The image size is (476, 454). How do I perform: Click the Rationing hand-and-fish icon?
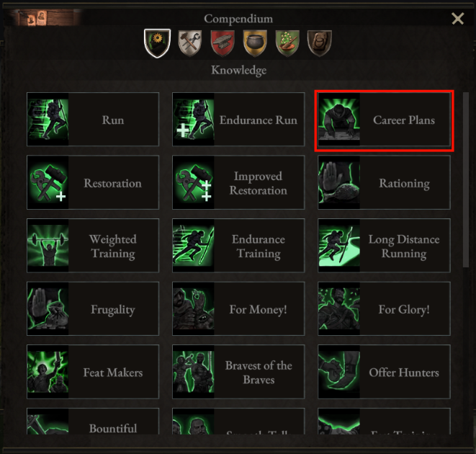(340, 184)
